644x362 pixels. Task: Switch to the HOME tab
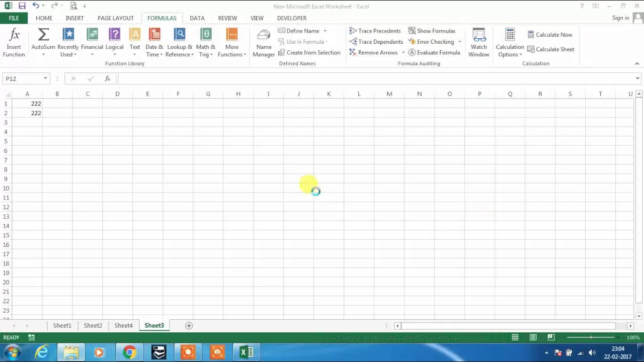tap(44, 18)
